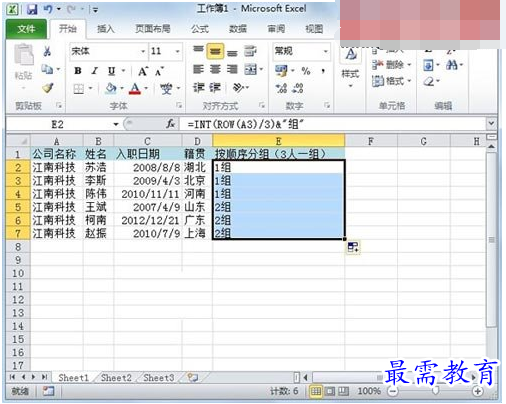Open the font size 11 dropdown

coord(177,51)
